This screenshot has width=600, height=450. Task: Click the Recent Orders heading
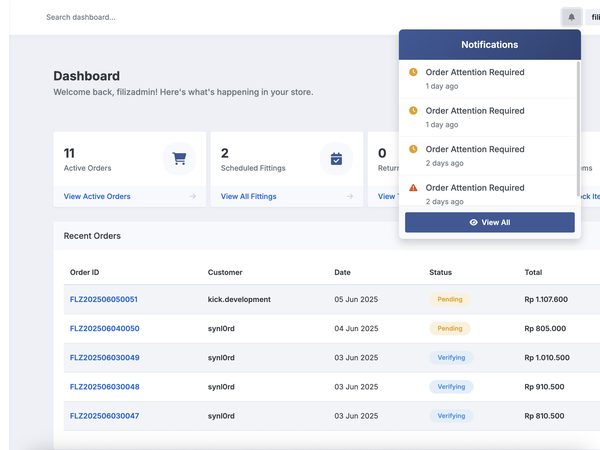point(92,236)
